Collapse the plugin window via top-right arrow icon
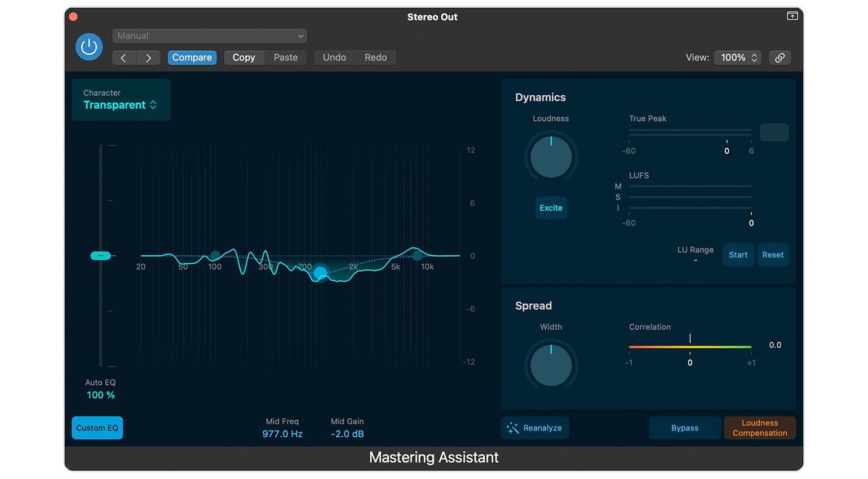Image resolution: width=868 pixels, height=479 pixels. (x=792, y=16)
